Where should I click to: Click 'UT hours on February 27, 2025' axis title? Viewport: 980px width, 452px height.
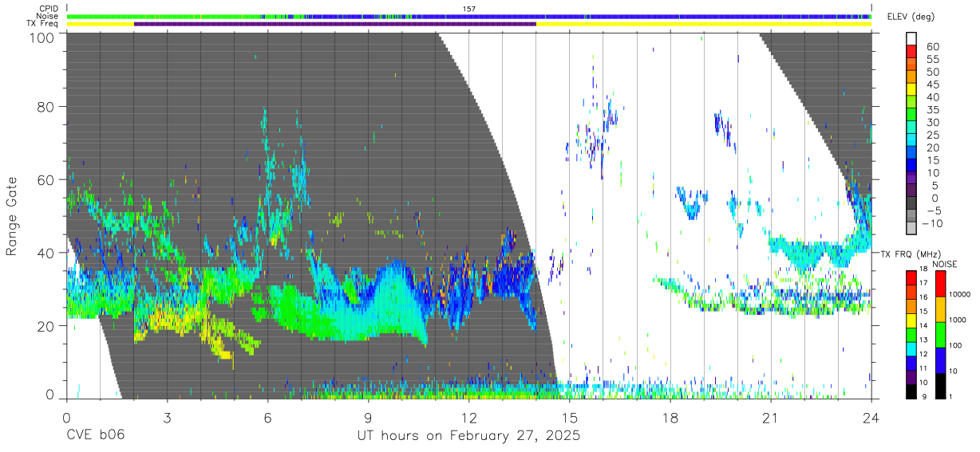pos(468,437)
